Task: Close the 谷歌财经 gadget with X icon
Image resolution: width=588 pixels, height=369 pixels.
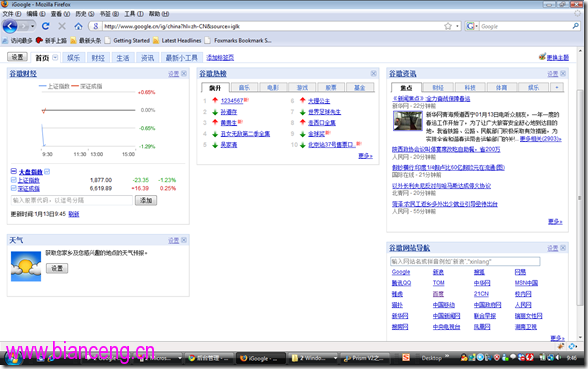Action: pyautogui.click(x=184, y=74)
